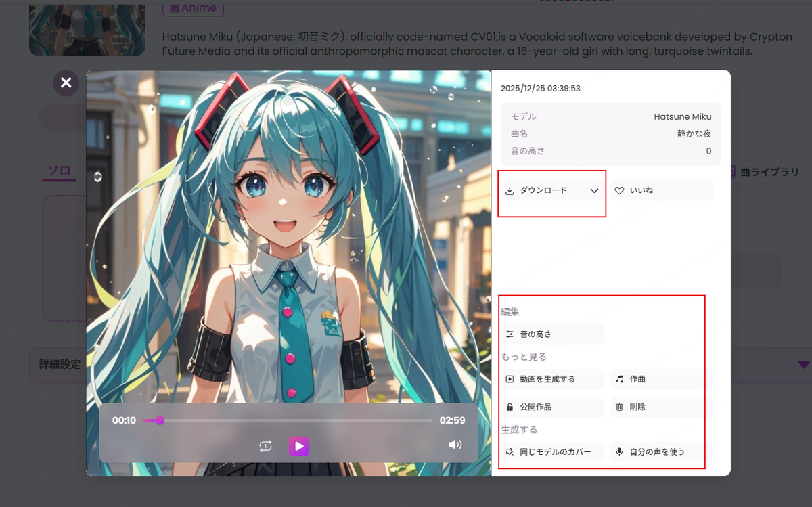Image resolution: width=812 pixels, height=507 pixels.
Task: Click the もっと見る section heading
Action: 524,357
